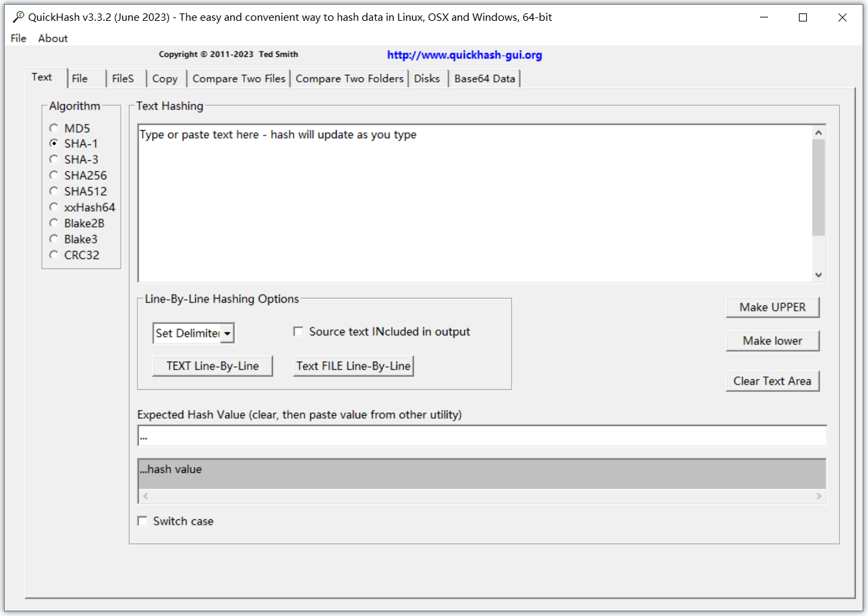Maximize the QuickHash window
The width and height of the screenshot is (868, 616).
(803, 17)
